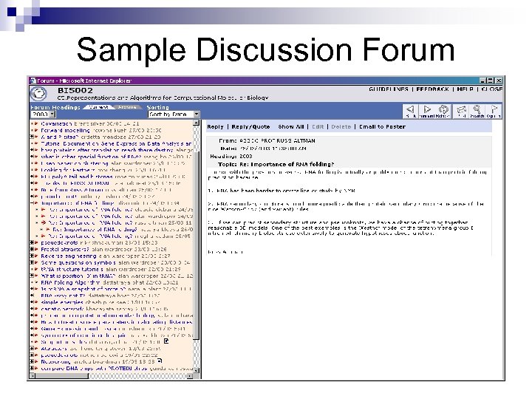Click the thread list scroll-down arrow

[197, 369]
